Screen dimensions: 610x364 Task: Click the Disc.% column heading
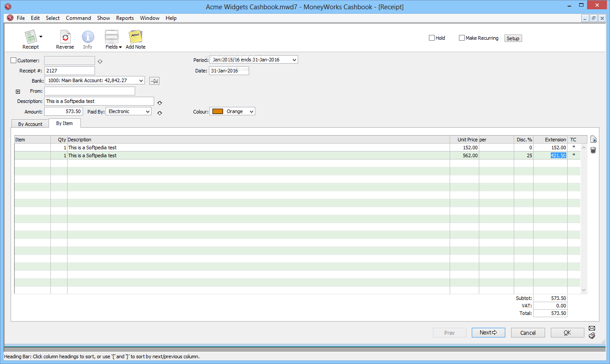pos(523,140)
